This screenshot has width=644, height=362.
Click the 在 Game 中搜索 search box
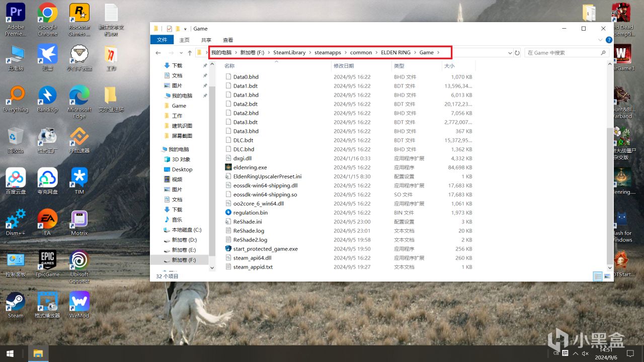567,53
